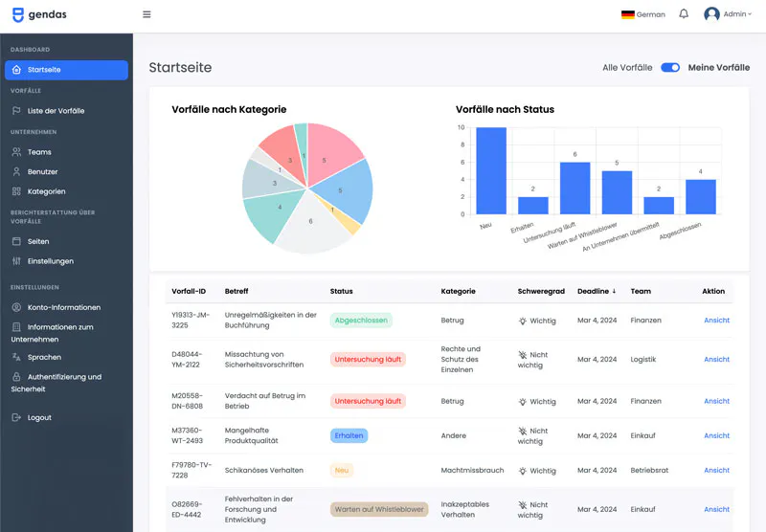Click the gendas shield logo

click(x=18, y=14)
